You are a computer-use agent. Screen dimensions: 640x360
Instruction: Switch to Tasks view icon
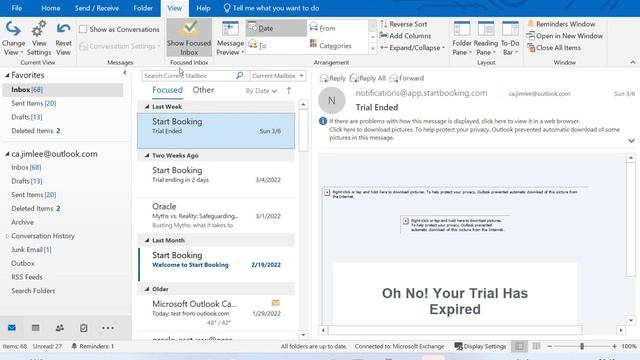(84, 328)
